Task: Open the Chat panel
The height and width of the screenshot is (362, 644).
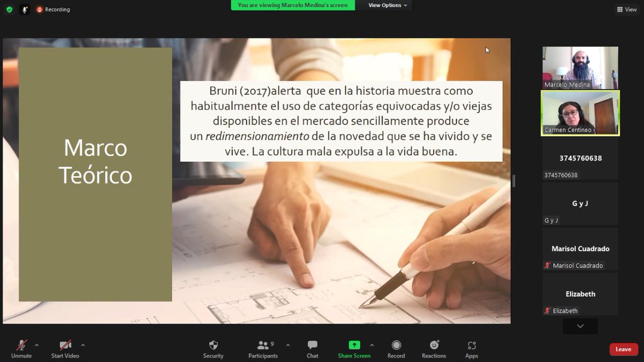Action: [312, 349]
